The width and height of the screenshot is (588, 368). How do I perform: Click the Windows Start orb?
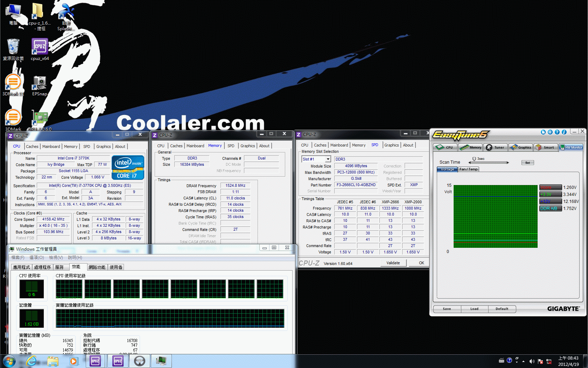click(9, 361)
